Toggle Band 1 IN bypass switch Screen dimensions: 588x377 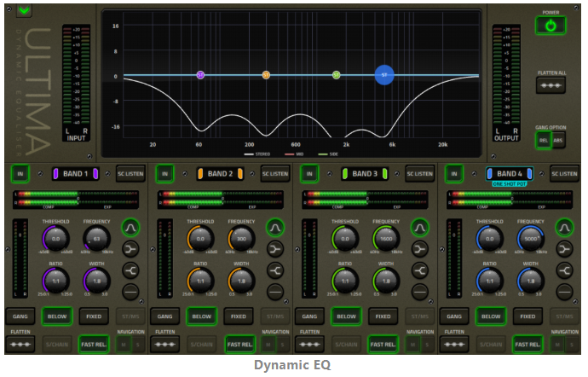pos(20,173)
